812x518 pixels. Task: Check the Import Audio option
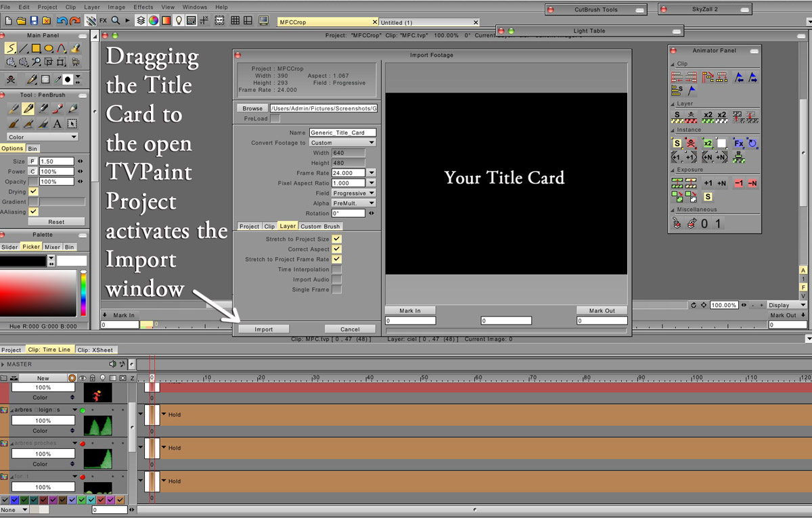click(336, 279)
